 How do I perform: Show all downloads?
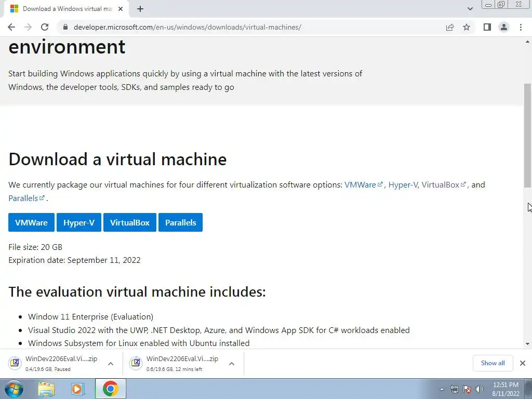coord(493,363)
